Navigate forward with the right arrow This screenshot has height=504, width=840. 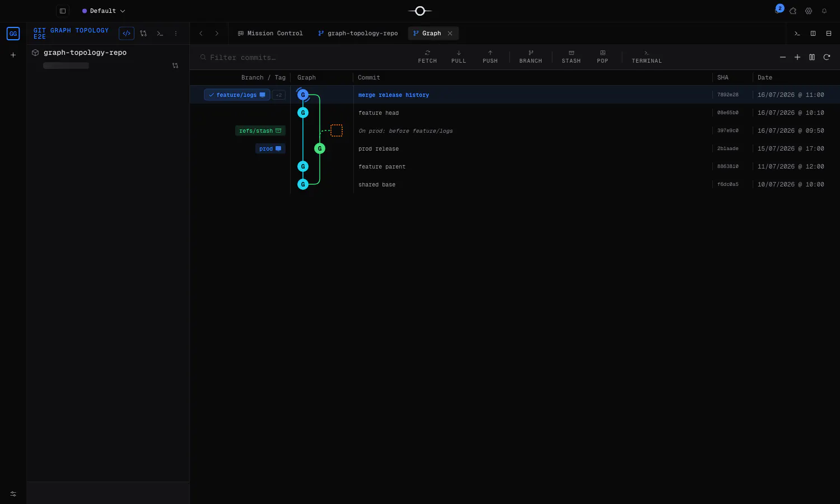[x=217, y=34]
